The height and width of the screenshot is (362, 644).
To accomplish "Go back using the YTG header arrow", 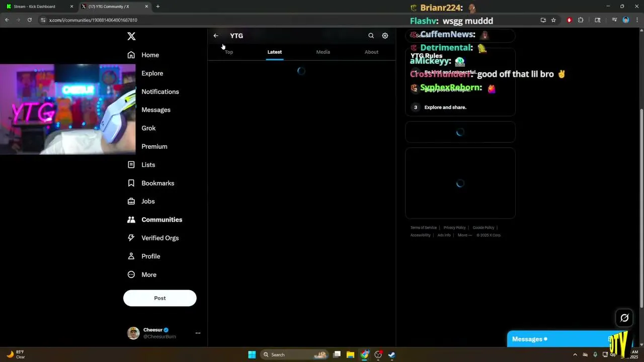I will click(216, 36).
